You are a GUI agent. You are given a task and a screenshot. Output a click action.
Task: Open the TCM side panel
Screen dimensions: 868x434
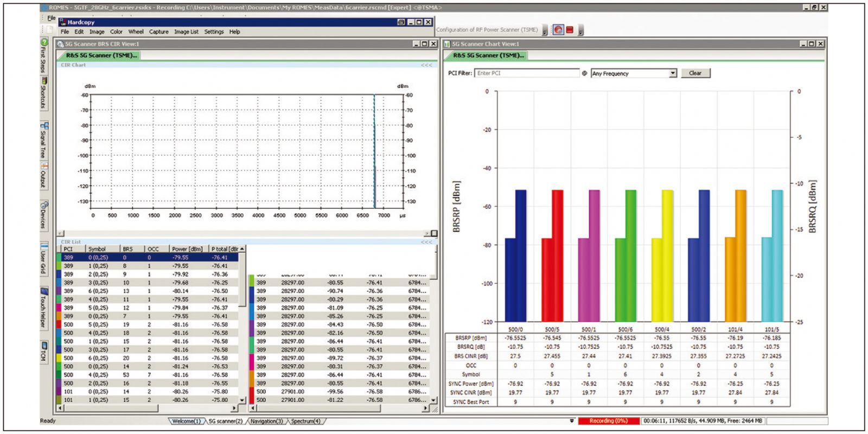tap(44, 352)
